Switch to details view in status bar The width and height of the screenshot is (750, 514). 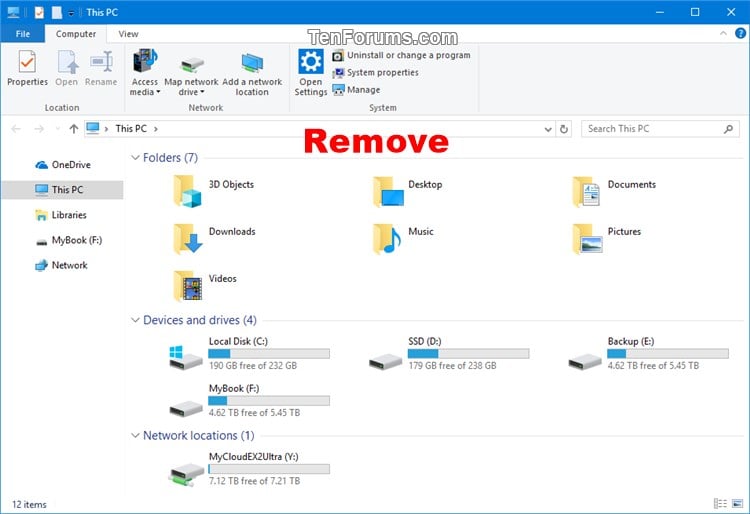720,503
